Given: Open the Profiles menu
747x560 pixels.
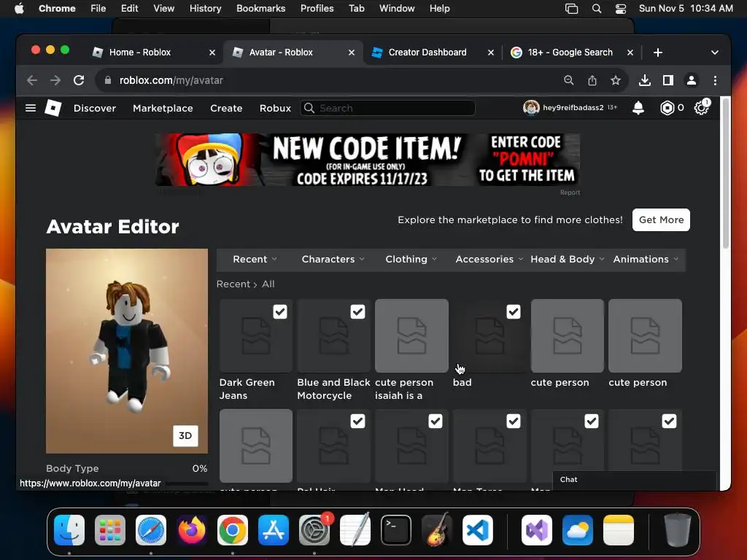Looking at the screenshot, I should (317, 9).
